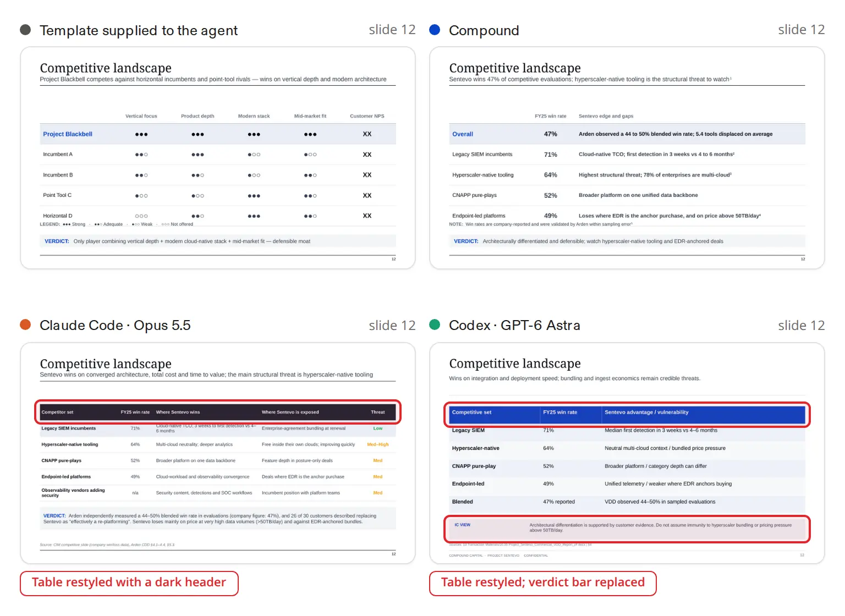Click the "Point Tool C" row label

(x=57, y=195)
